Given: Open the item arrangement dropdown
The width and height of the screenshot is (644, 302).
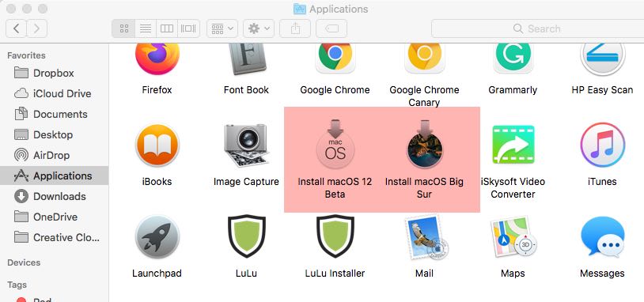Looking at the screenshot, I should click(222, 28).
